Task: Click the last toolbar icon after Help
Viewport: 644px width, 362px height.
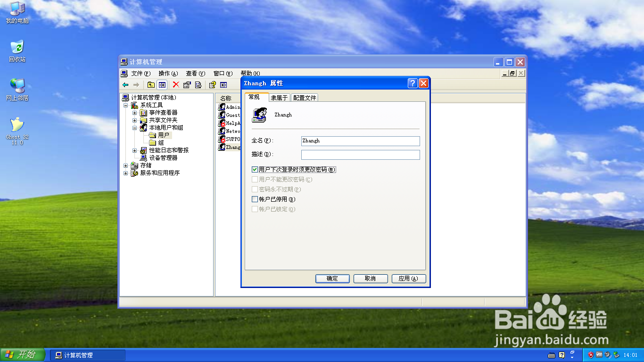Action: click(223, 85)
